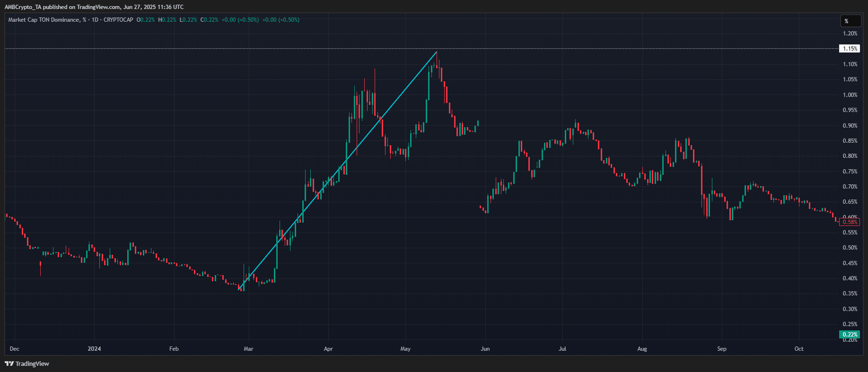Select the cyan diagonal trend line
The height and width of the screenshot is (372, 868).
pyautogui.click(x=338, y=171)
